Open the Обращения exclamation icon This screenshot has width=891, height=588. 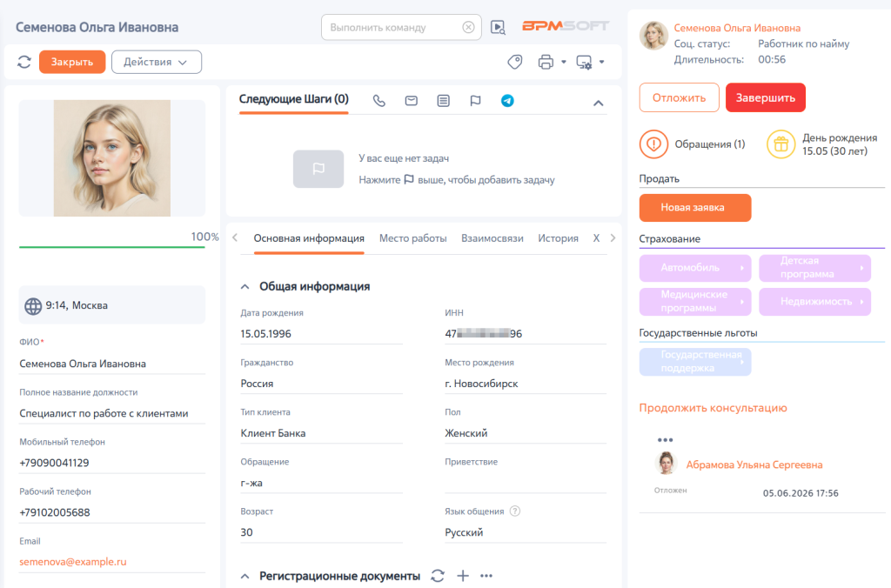point(653,144)
